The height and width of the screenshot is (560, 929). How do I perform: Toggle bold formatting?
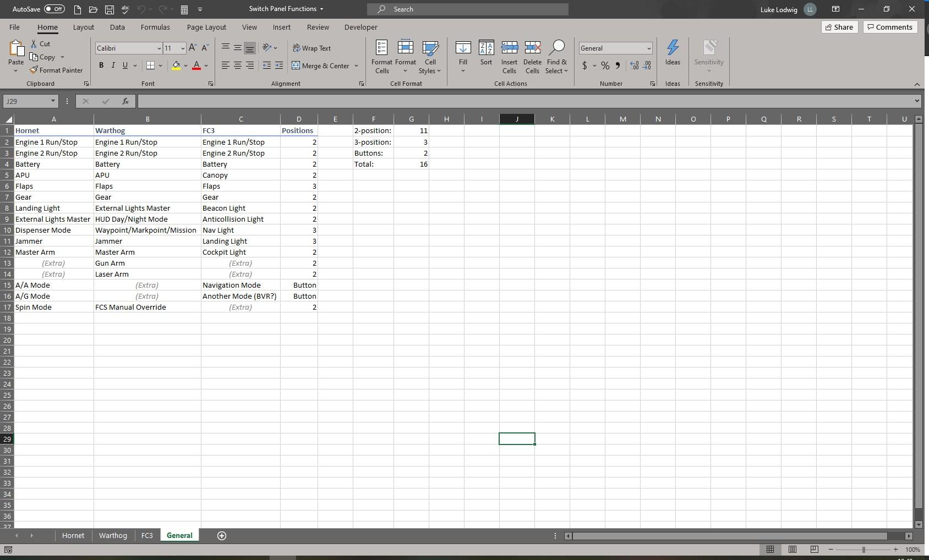[x=101, y=65]
